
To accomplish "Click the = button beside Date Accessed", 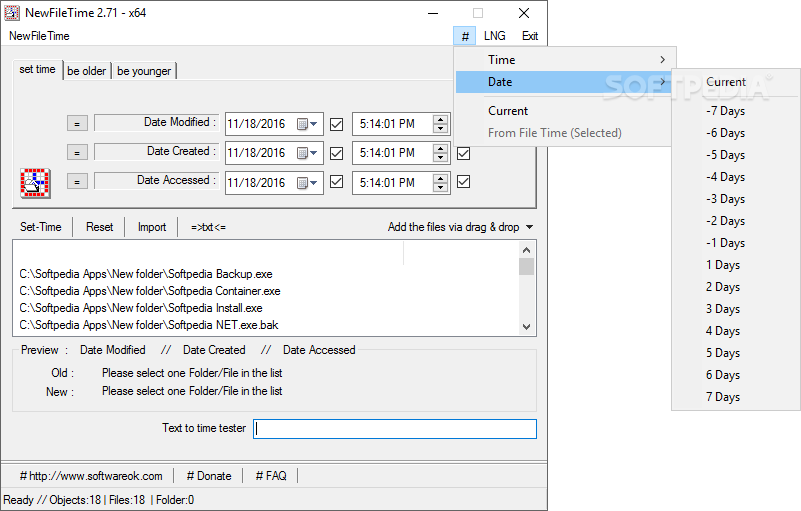I will (x=77, y=181).
